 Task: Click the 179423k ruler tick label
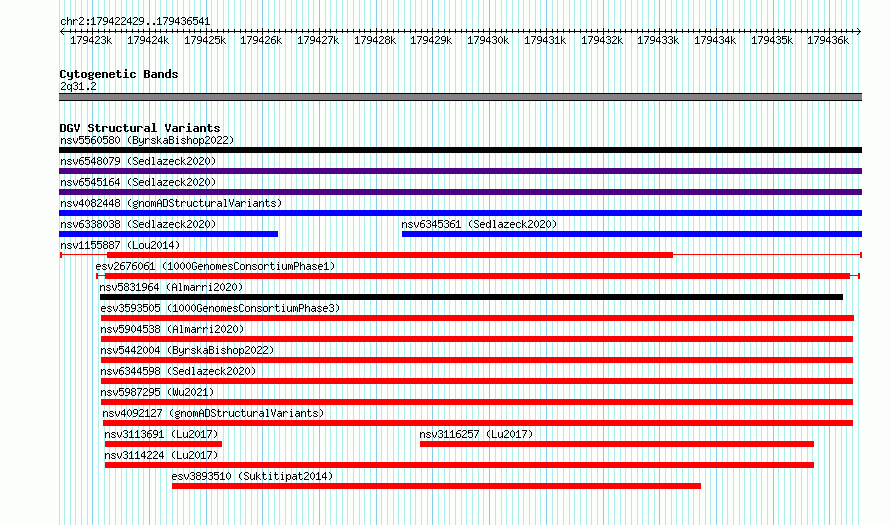tap(91, 40)
